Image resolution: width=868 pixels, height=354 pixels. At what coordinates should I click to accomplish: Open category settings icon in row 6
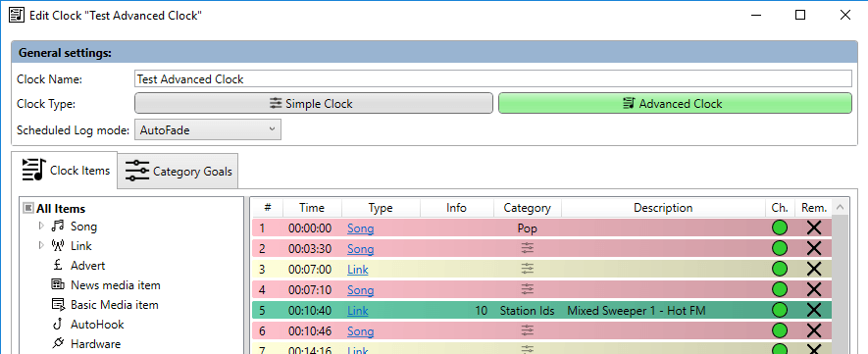coord(528,330)
